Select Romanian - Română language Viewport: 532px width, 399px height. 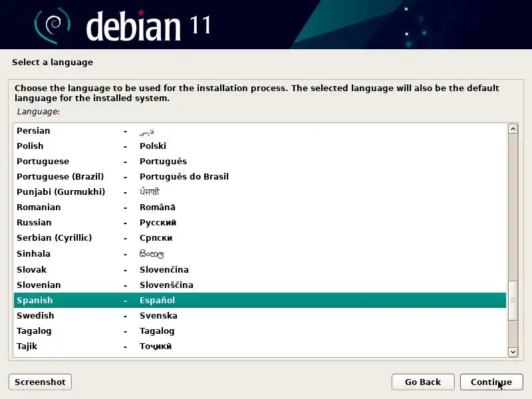(x=260, y=207)
